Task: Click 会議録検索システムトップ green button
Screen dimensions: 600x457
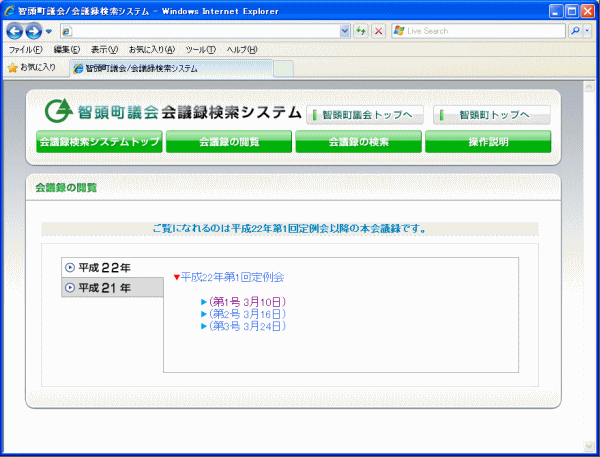Action: 99,142
